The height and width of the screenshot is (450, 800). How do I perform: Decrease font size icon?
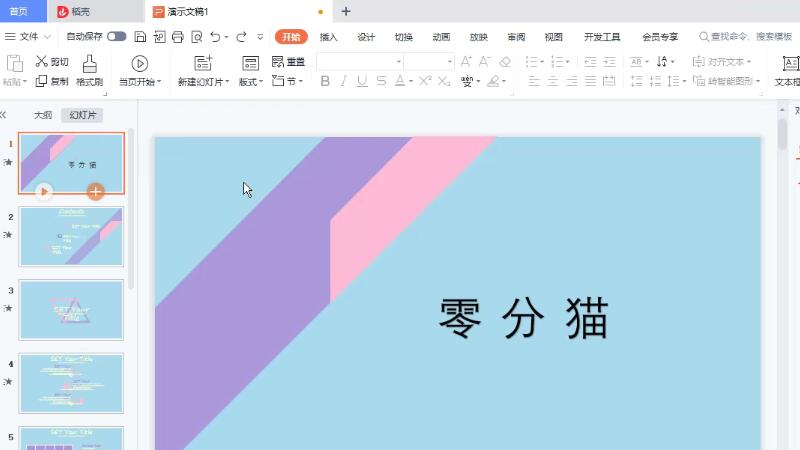[x=484, y=62]
